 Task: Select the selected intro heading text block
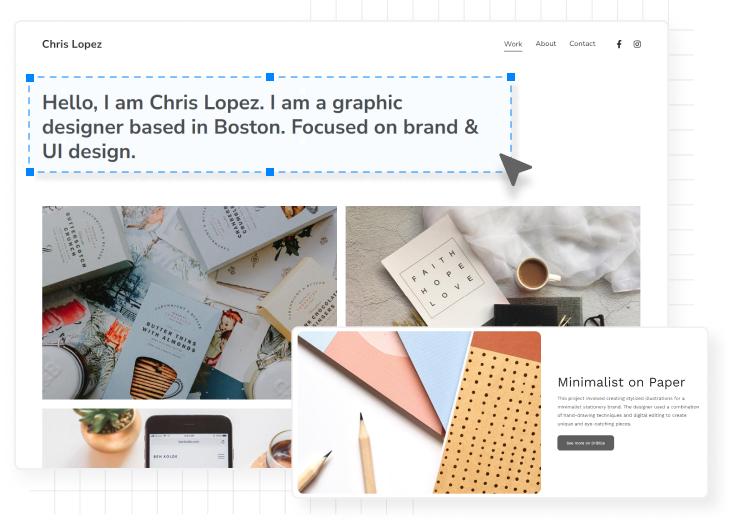270,125
